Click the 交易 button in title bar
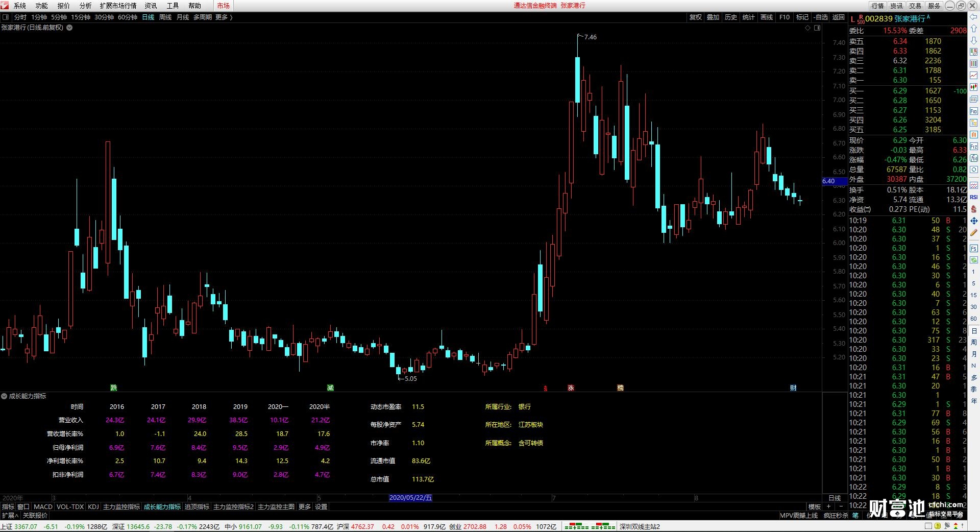The width and height of the screenshot is (980, 532). click(915, 6)
